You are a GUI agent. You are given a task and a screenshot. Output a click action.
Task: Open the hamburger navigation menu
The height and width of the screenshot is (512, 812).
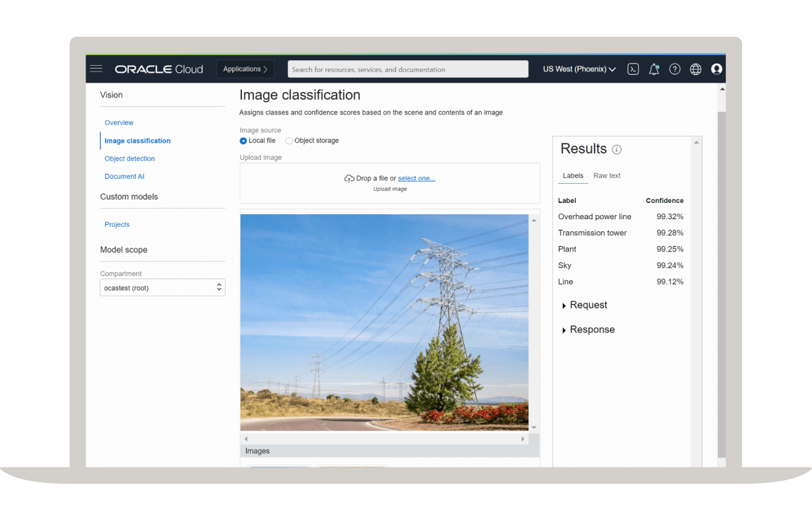point(96,69)
